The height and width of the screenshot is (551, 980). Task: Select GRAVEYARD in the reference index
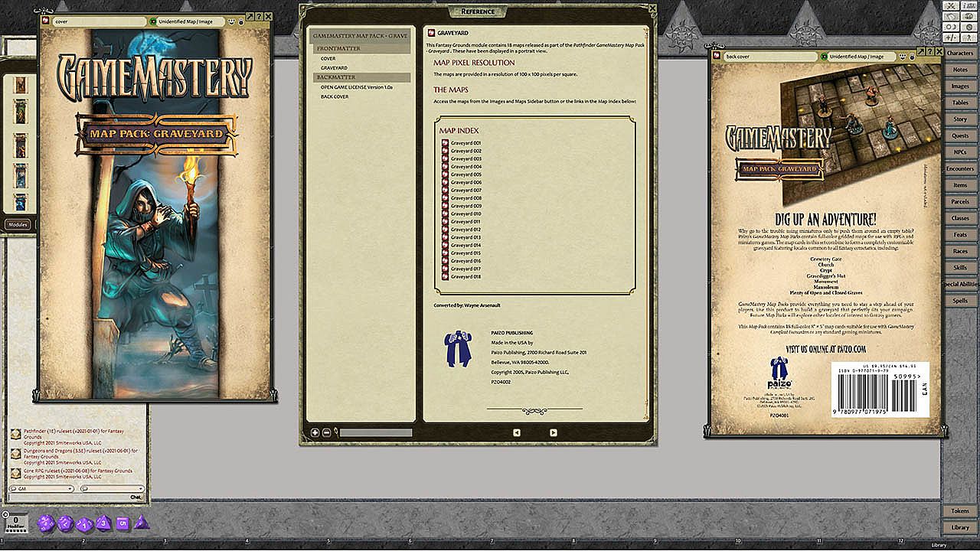coord(334,68)
